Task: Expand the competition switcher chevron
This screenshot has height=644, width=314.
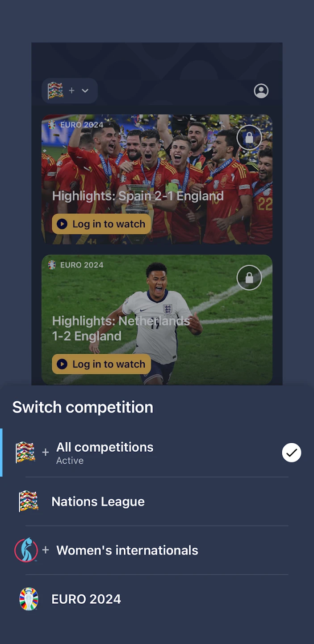Action: pos(85,91)
